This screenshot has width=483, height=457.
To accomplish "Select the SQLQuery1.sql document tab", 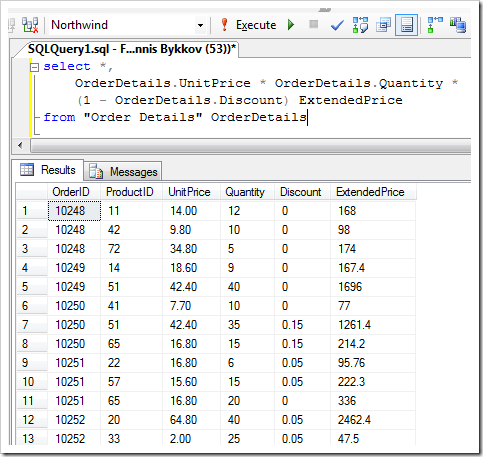I will pos(131,49).
